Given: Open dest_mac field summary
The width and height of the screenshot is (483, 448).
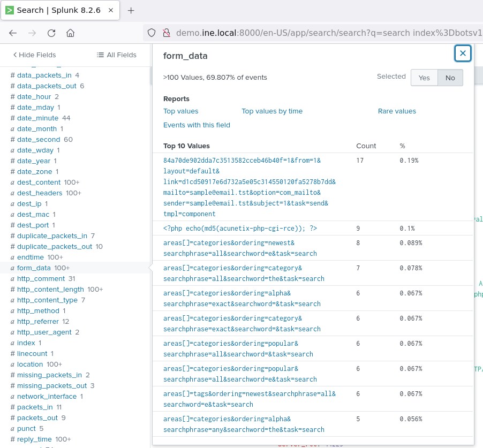Looking at the screenshot, I should (33, 214).
